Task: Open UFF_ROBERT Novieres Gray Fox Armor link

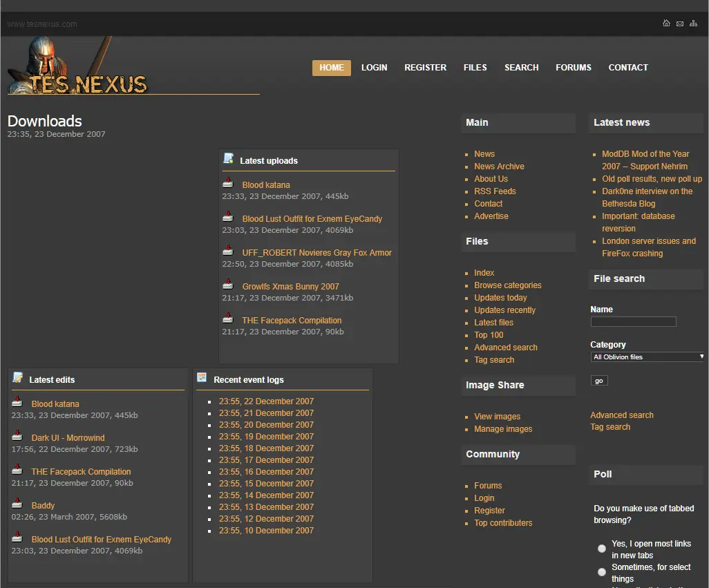Action: coord(317,253)
